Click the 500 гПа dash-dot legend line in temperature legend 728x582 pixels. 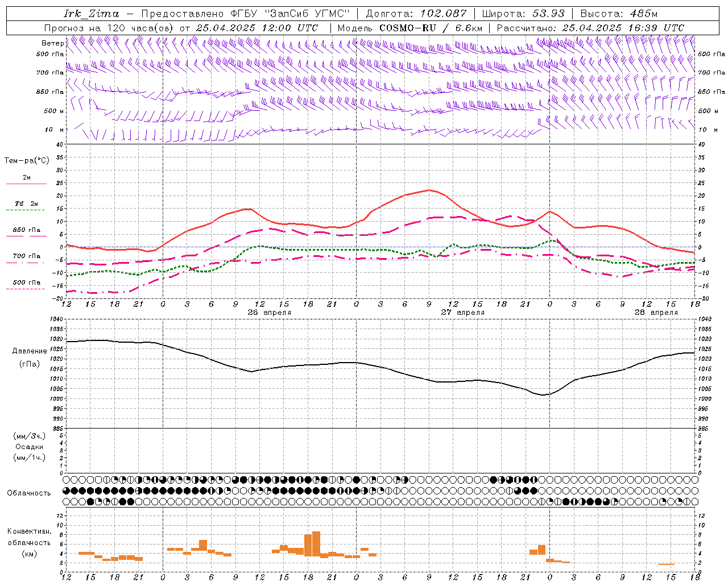click(x=25, y=289)
